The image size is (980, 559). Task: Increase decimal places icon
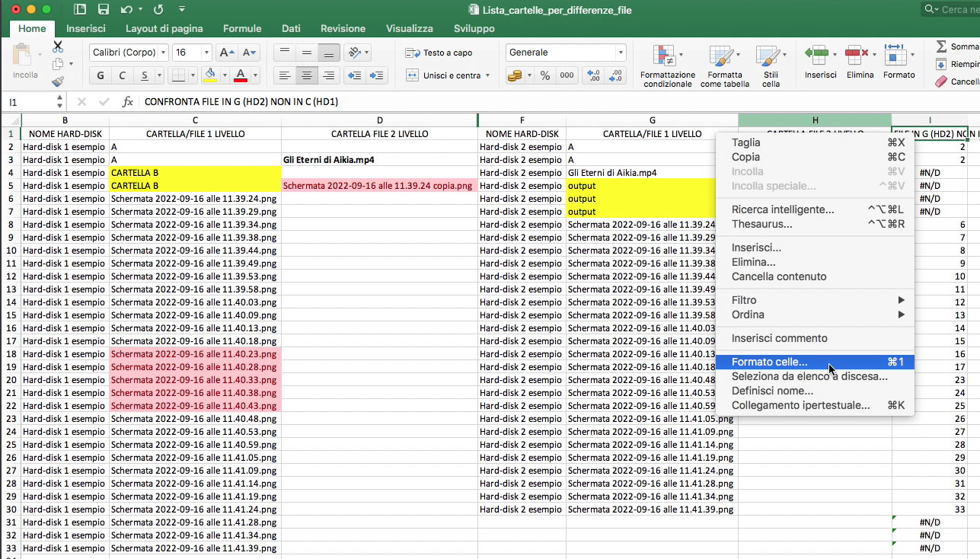coord(593,75)
